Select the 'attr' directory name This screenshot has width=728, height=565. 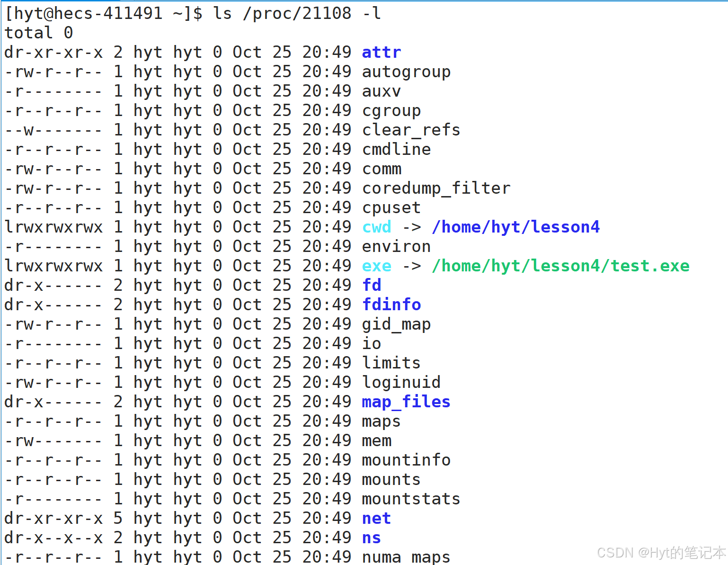(x=382, y=52)
